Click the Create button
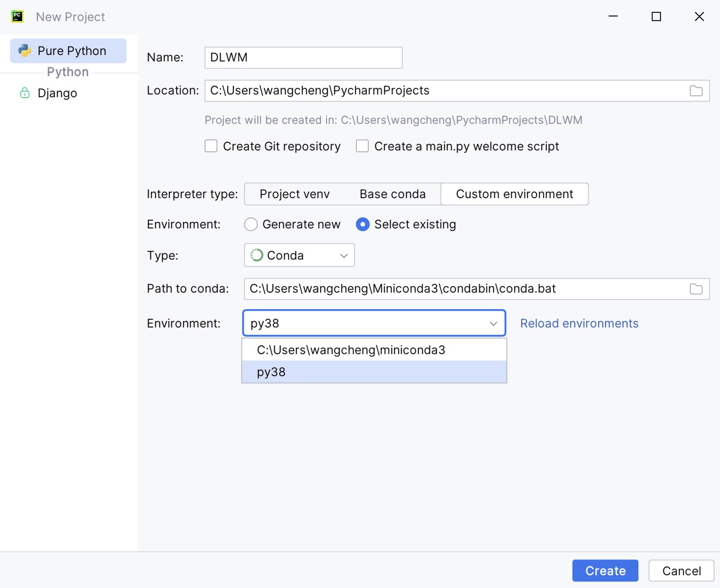720x588 pixels. [605, 570]
